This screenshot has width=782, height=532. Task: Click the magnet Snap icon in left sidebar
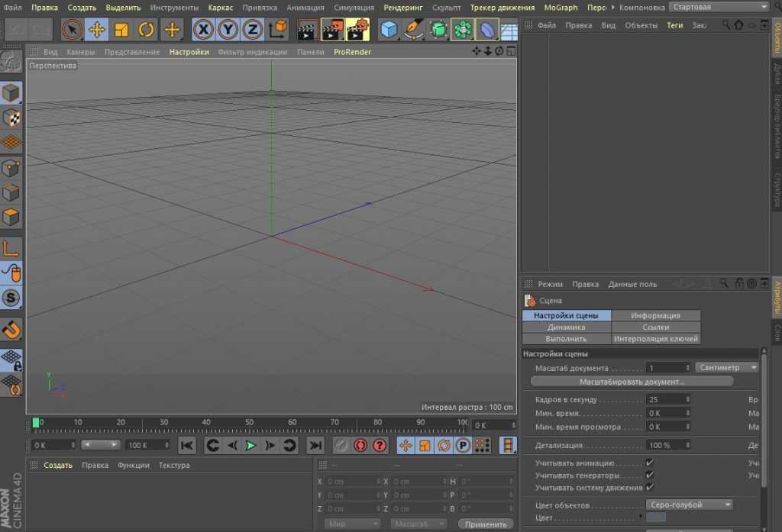pos(11,329)
